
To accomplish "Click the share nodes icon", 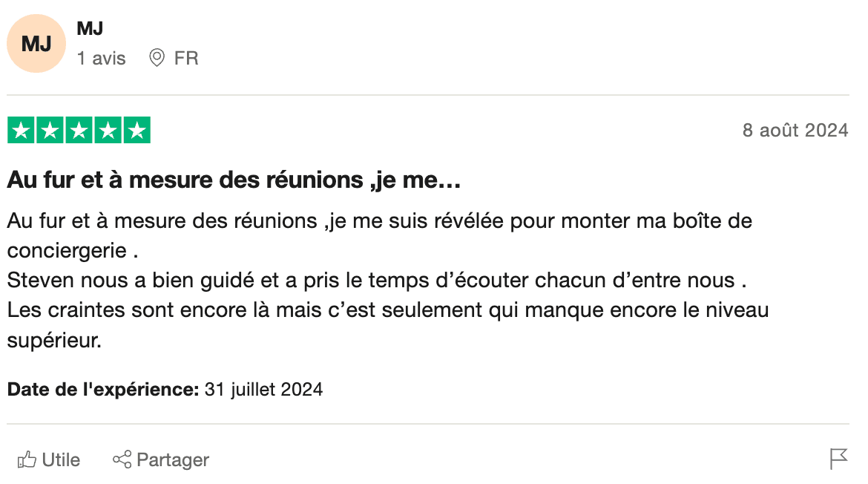I will [122, 460].
